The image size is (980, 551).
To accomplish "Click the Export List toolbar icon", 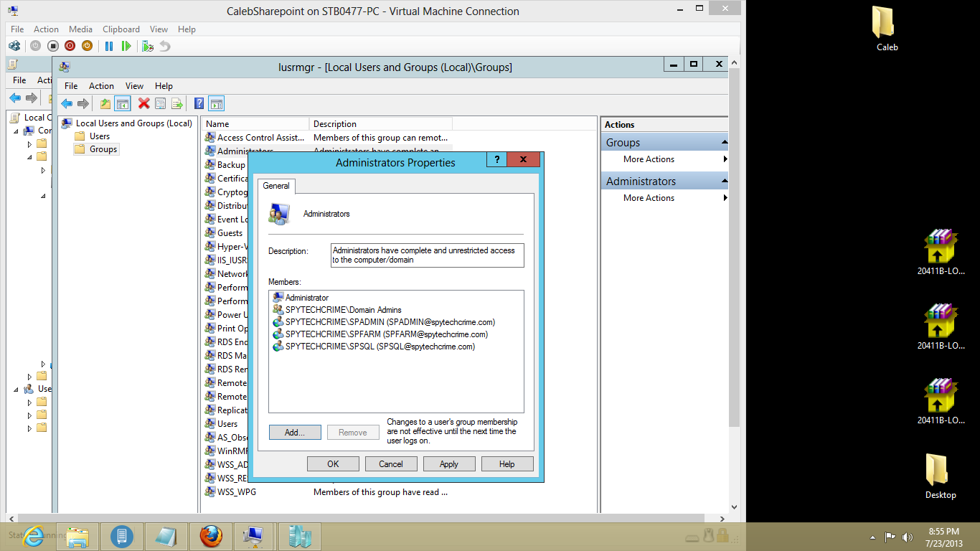I will coord(176,103).
